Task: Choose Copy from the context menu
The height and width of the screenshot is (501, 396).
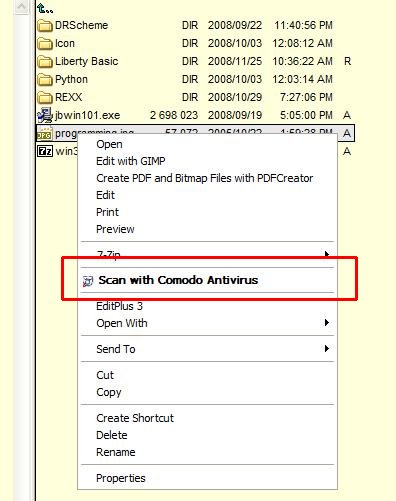Action: tap(109, 392)
